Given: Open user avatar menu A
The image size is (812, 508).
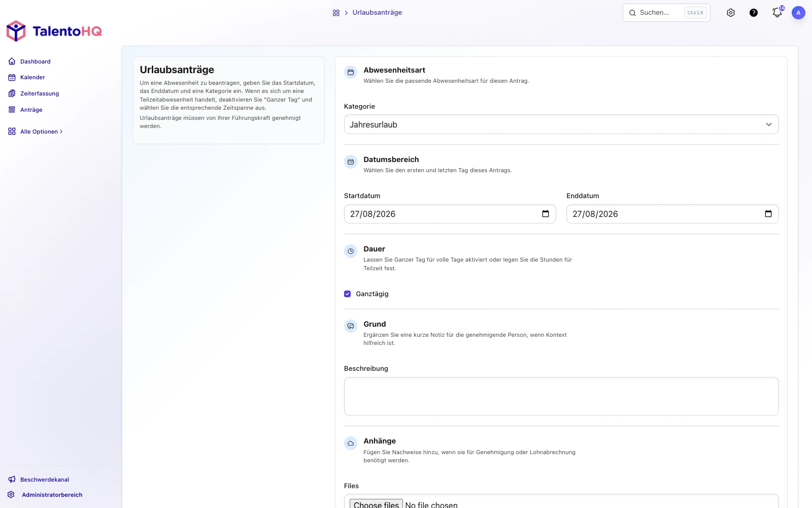Looking at the screenshot, I should coord(798,13).
